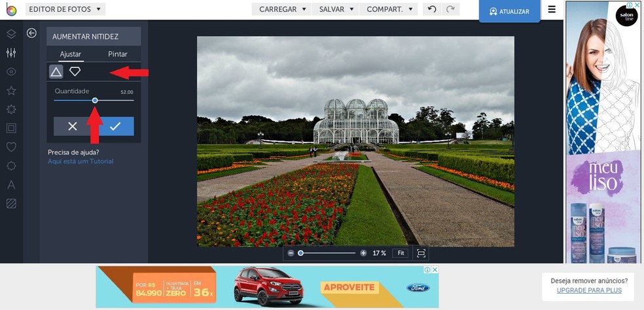Close the Salon Line side ad
Viewport: 644px width, 310px height.
tap(637, 5)
